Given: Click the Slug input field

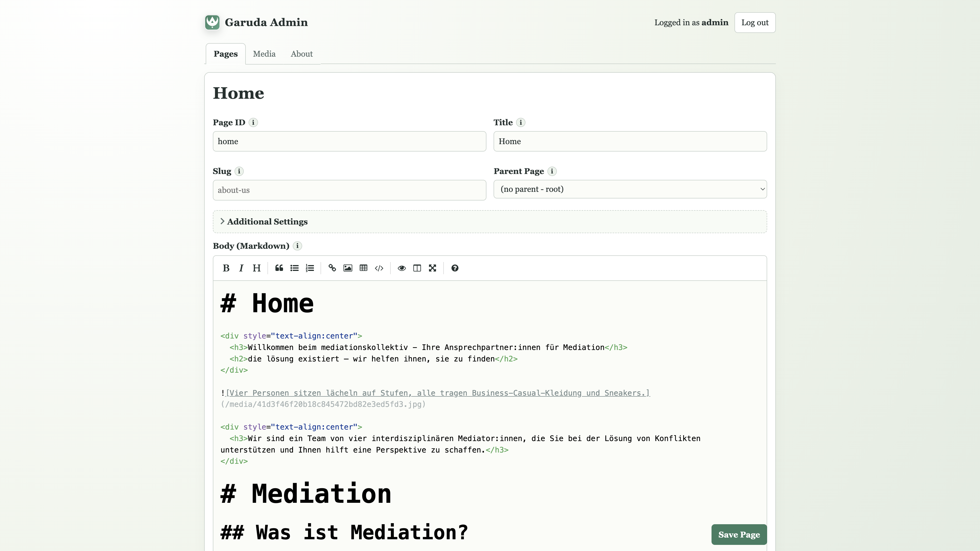Looking at the screenshot, I should pos(349,190).
